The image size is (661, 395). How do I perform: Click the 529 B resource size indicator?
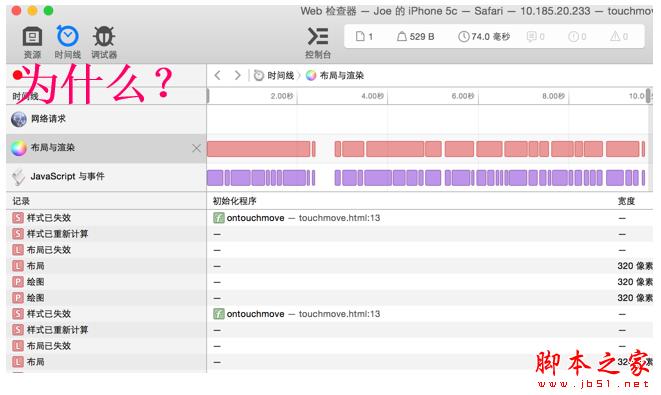(416, 37)
